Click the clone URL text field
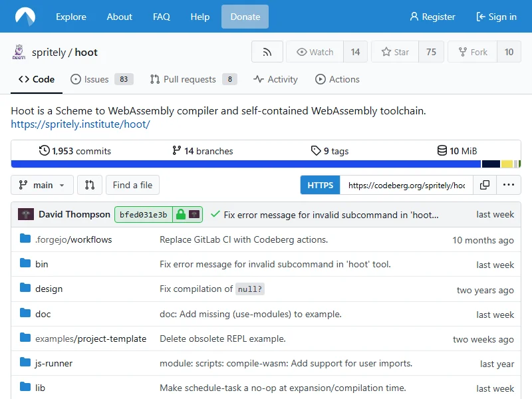 point(406,185)
